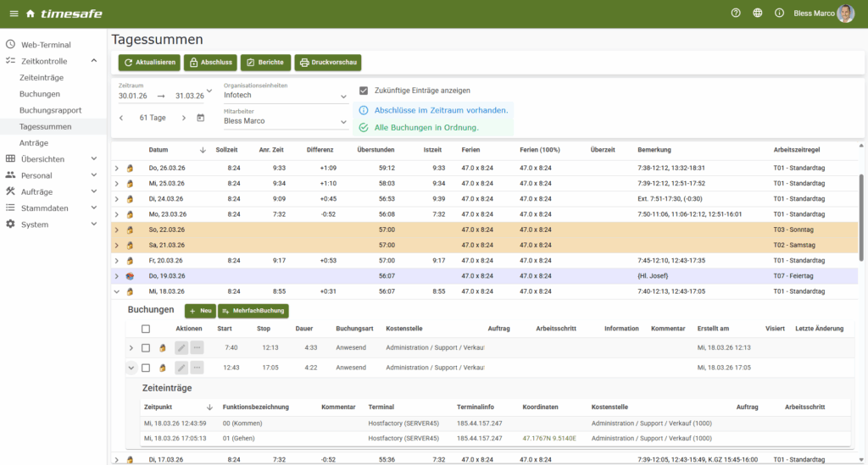The height and width of the screenshot is (465, 868).
Task: Go to previous 61-day period
Action: (x=121, y=118)
